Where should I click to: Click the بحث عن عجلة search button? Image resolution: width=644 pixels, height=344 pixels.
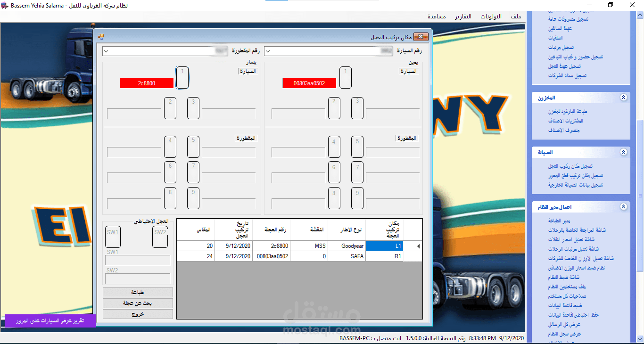[138, 303]
